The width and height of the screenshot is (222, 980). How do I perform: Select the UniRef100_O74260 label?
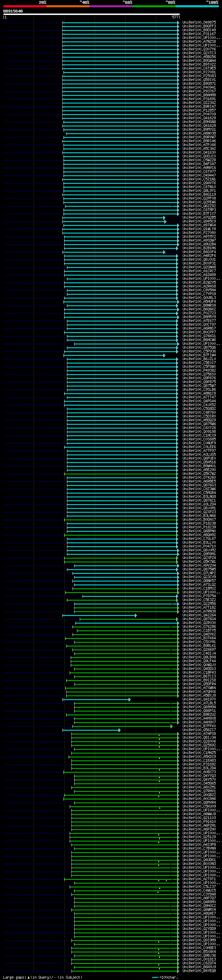pos(199,478)
